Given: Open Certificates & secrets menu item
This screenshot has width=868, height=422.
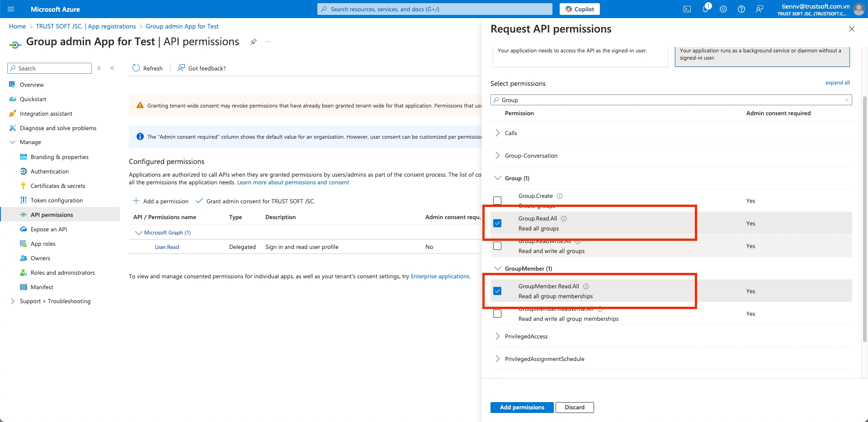Looking at the screenshot, I should (58, 186).
